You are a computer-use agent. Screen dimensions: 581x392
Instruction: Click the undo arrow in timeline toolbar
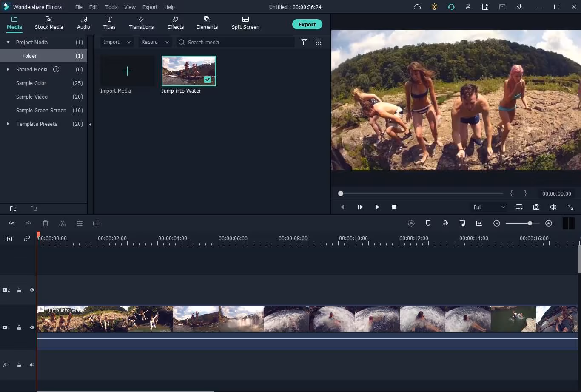click(x=11, y=223)
